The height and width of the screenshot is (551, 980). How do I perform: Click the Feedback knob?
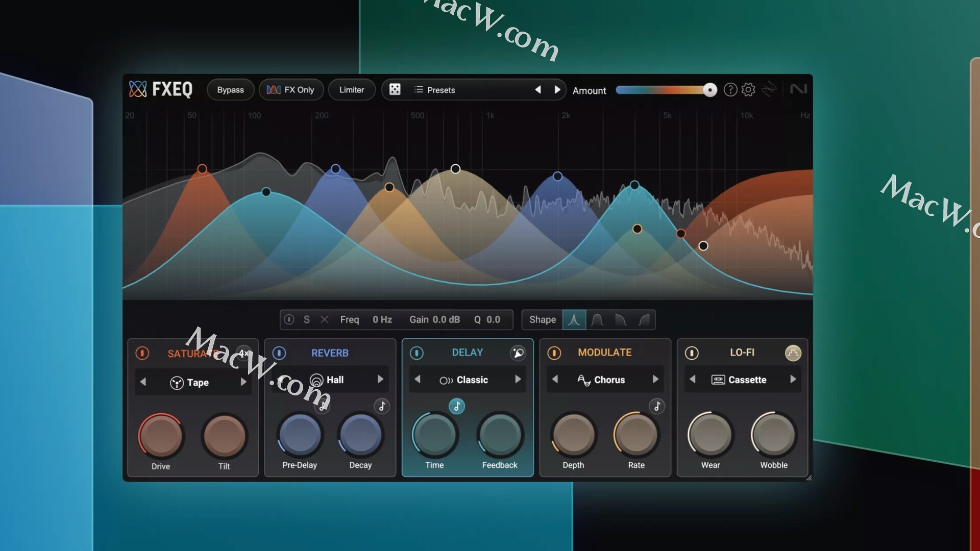[500, 435]
